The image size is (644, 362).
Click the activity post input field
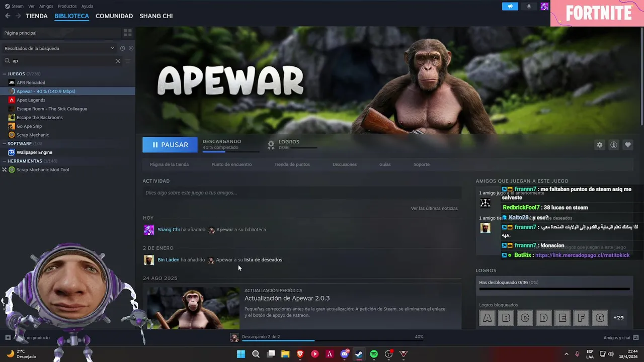click(x=302, y=193)
